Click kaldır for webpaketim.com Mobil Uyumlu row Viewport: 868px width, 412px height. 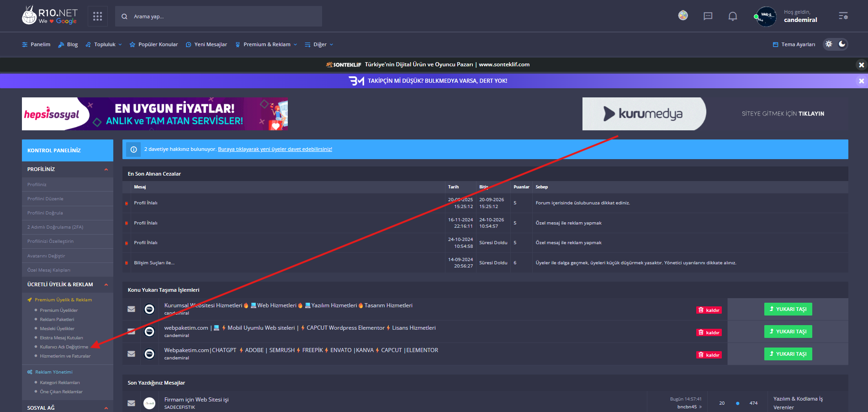(709, 332)
